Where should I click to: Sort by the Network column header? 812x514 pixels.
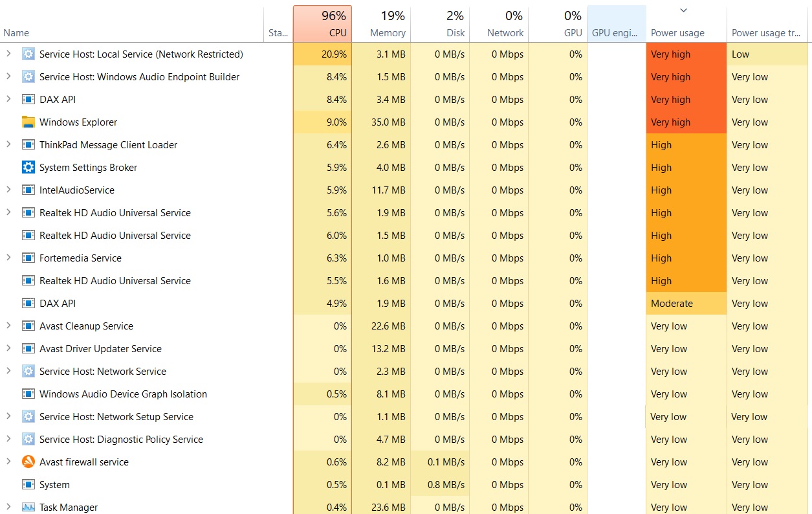click(x=499, y=24)
